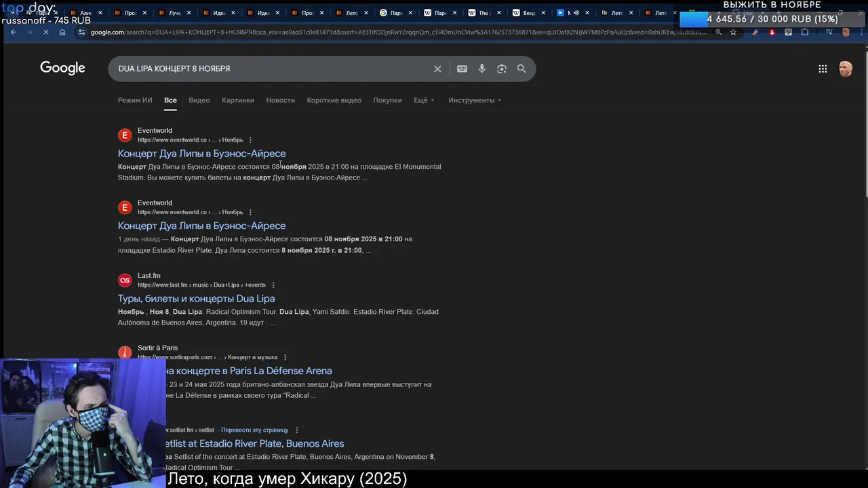Screen dimensions: 868x488
Task: Start voice search with the microphone icon
Action: pos(481,68)
